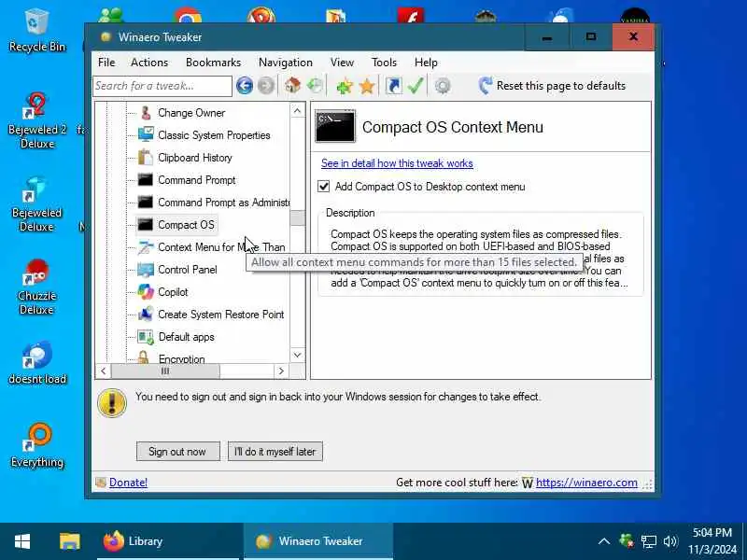This screenshot has width=747, height=560.
Task: Click tree horizontal scrollbar left arrow
Action: pos(104,371)
